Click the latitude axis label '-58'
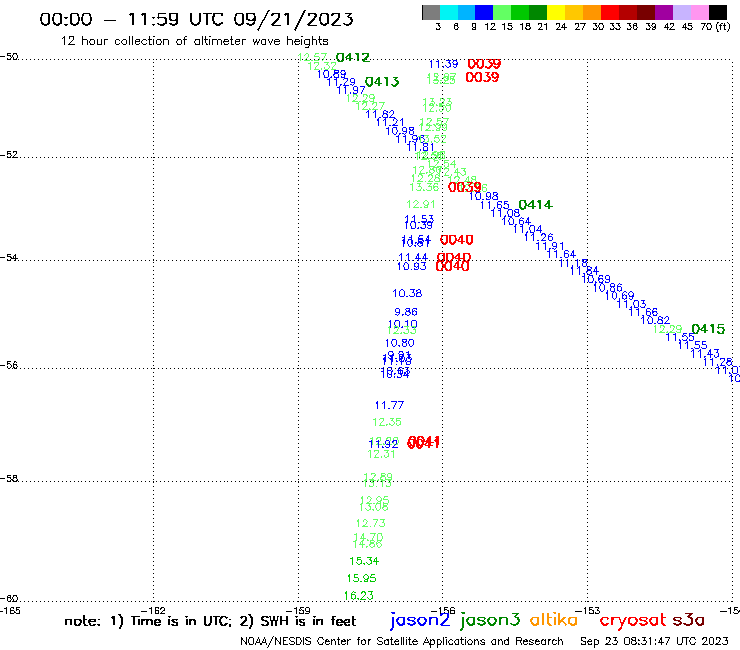This screenshot has width=740, height=650. pos(9,479)
